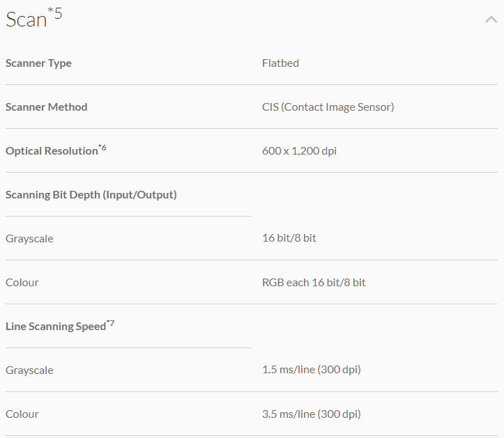This screenshot has height=438, width=504.
Task: Click Grayscale label under Line Scanning Speed
Action: pyautogui.click(x=29, y=370)
